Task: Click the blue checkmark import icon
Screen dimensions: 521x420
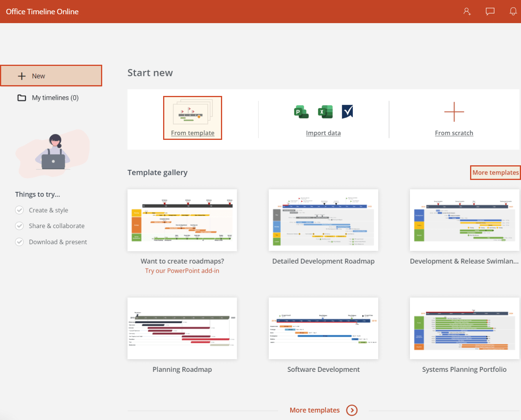Action: click(347, 111)
